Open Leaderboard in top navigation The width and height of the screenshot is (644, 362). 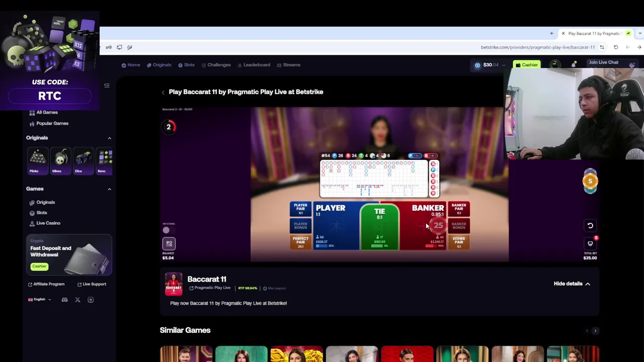tap(254, 65)
